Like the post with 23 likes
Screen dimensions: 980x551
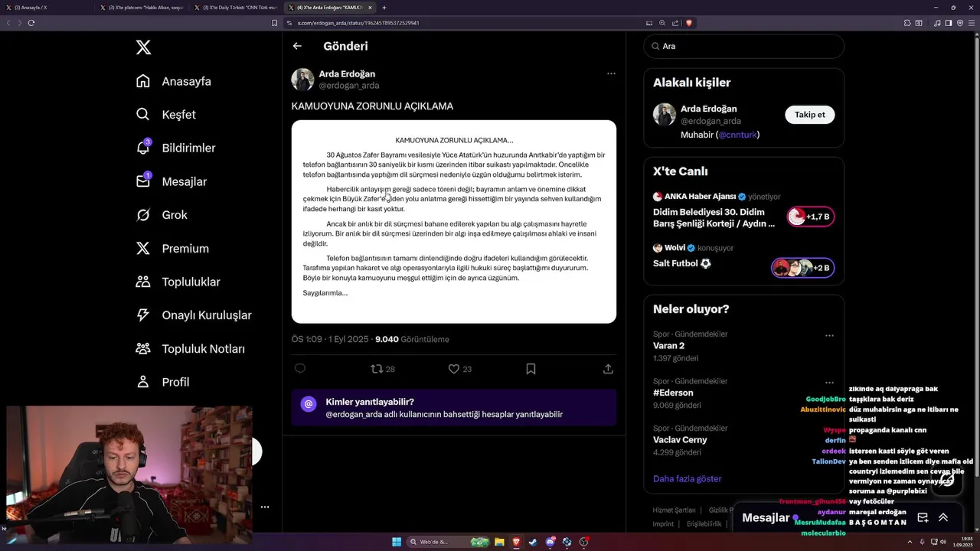[x=459, y=369]
